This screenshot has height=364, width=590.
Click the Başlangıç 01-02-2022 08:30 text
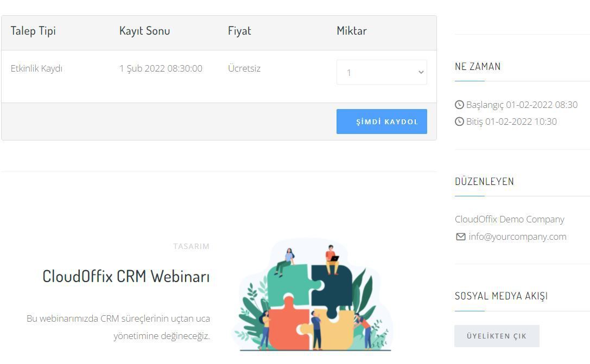[x=522, y=105]
